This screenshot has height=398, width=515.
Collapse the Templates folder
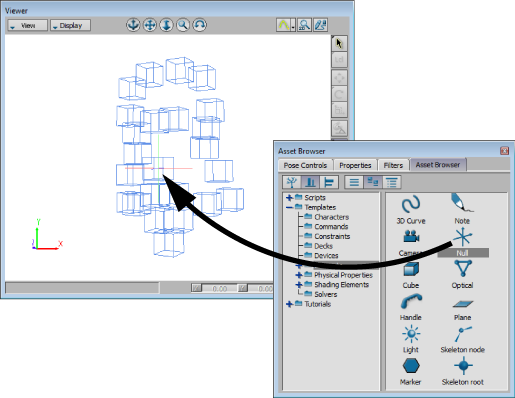point(289,207)
